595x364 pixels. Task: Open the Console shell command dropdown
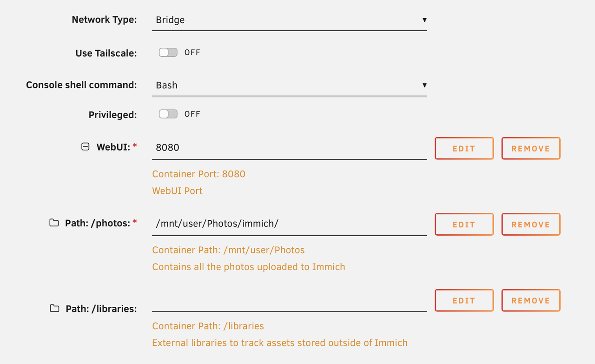tap(289, 86)
